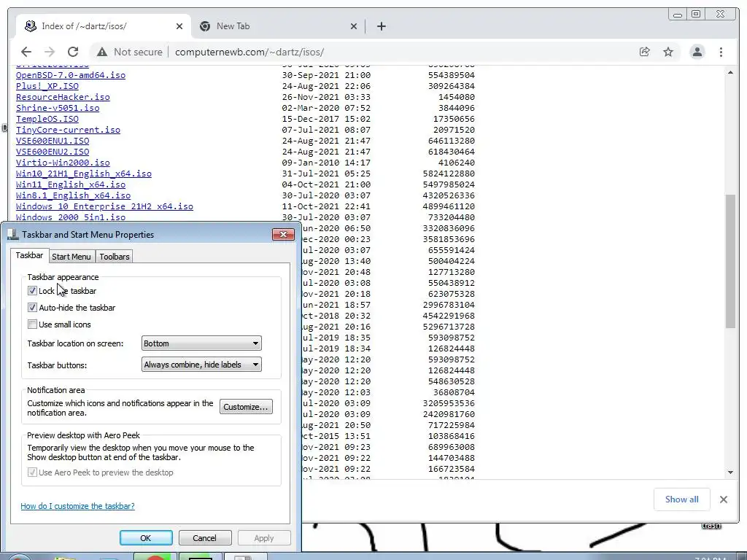This screenshot has width=747, height=560.
Task: Open Shrine-v5051.iso link
Action: pos(58,108)
